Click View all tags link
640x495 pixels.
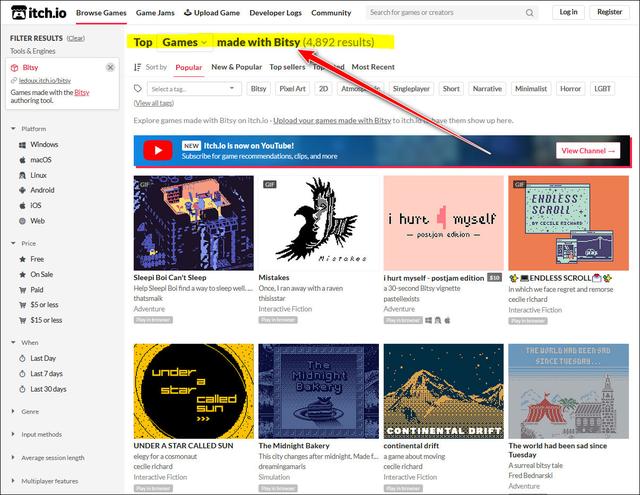(x=154, y=103)
